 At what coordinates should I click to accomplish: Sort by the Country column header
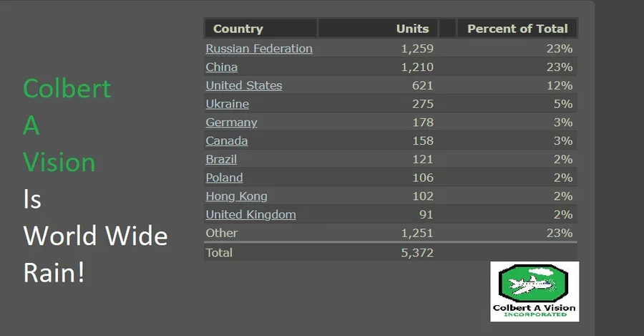(x=238, y=29)
